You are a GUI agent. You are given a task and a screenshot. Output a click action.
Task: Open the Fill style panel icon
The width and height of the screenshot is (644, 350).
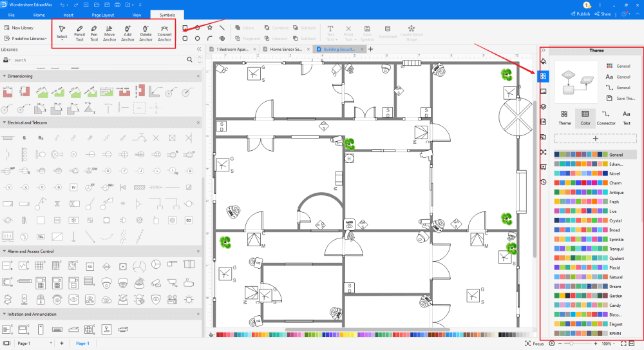[544, 61]
